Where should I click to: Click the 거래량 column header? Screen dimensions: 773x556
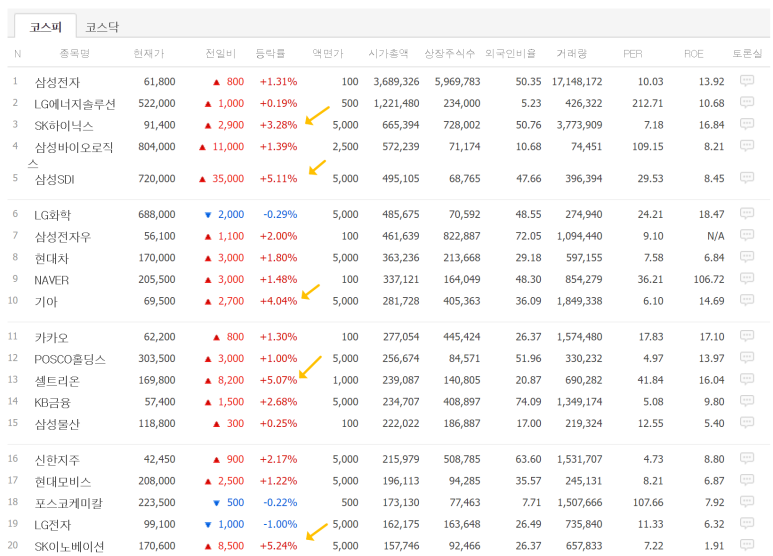tap(572, 53)
